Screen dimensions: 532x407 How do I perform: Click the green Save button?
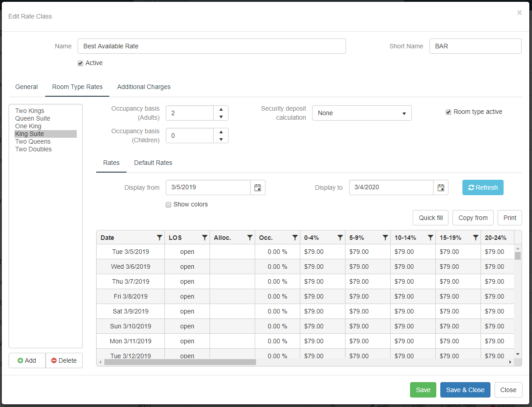[423, 390]
